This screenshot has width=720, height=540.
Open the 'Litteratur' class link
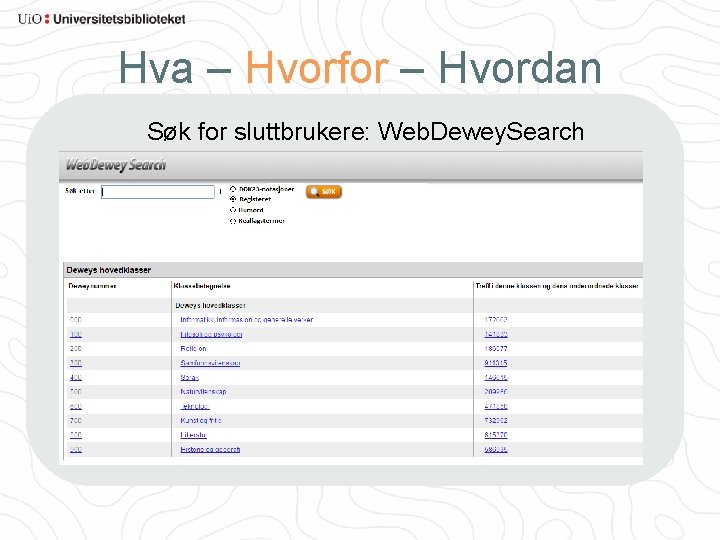[193, 435]
